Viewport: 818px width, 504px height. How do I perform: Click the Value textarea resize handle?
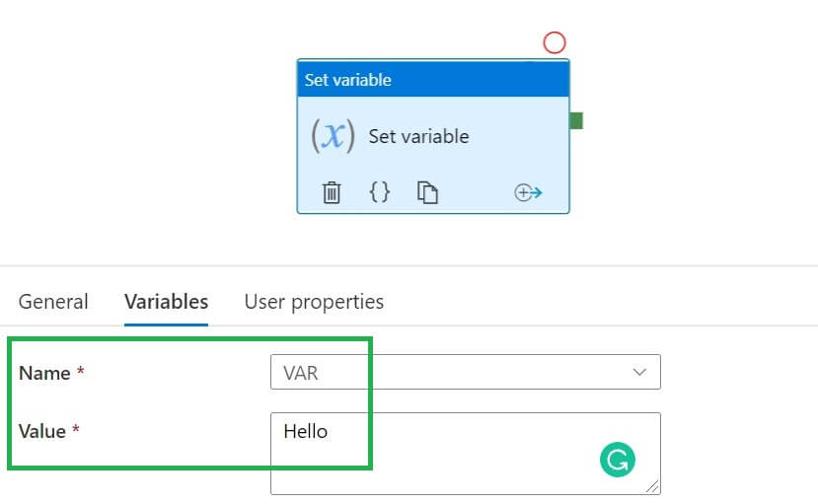pyautogui.click(x=652, y=485)
